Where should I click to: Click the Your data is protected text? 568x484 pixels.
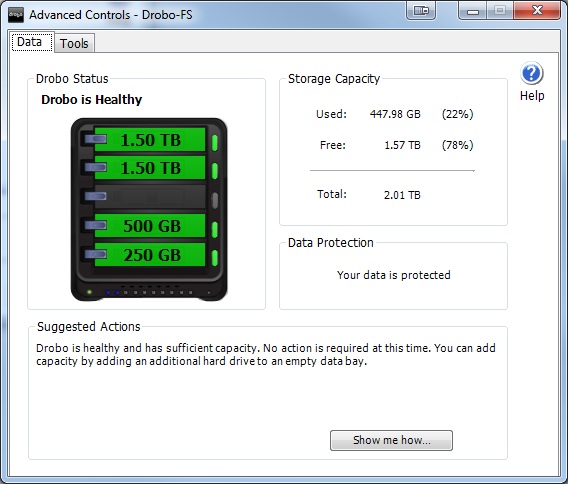[394, 275]
